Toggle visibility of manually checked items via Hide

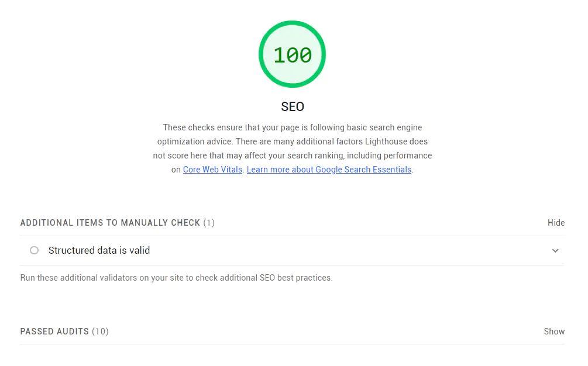click(556, 223)
